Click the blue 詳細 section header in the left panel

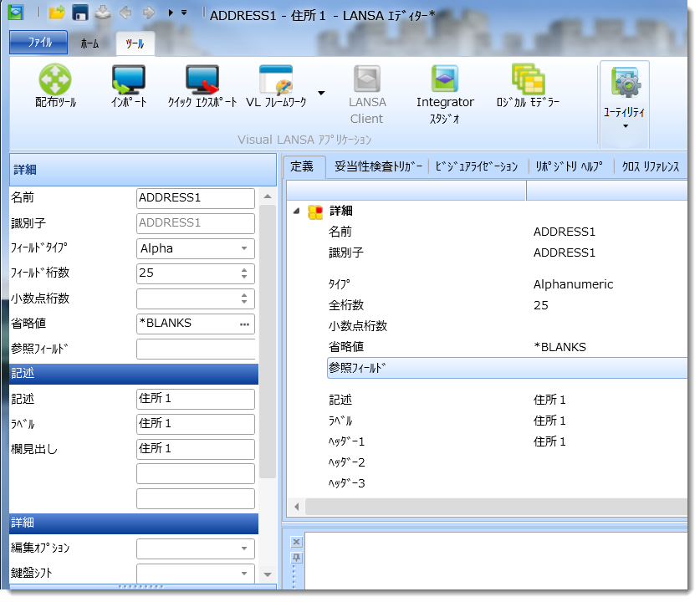pyautogui.click(x=134, y=523)
